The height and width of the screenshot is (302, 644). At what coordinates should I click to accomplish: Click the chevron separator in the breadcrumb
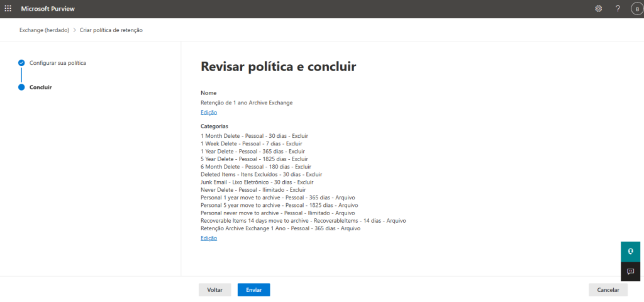[x=75, y=30]
